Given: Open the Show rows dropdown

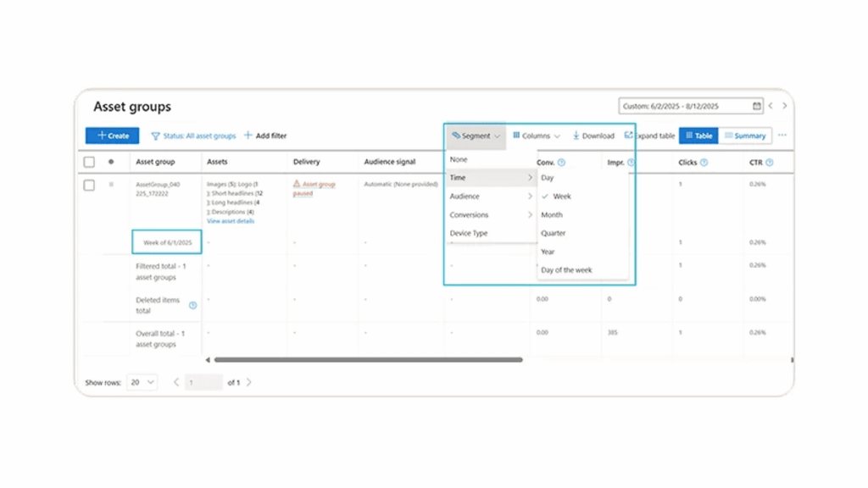Looking at the screenshot, I should pyautogui.click(x=142, y=382).
